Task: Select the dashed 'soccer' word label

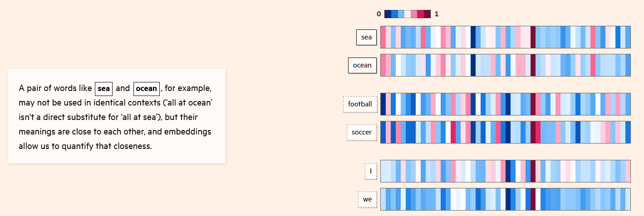Action: click(361, 133)
